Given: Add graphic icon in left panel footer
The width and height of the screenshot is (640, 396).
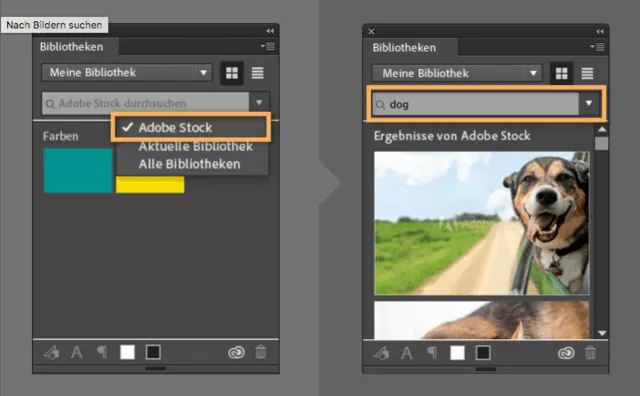Looking at the screenshot, I should tap(52, 352).
